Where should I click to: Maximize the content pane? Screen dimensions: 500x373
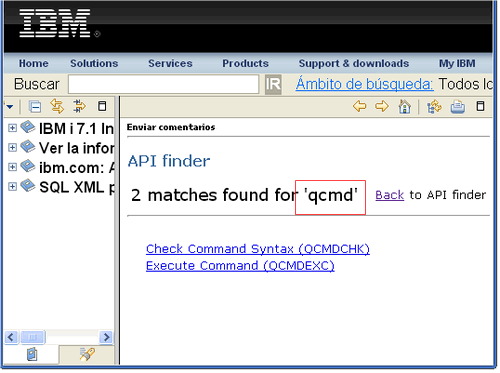[x=480, y=106]
